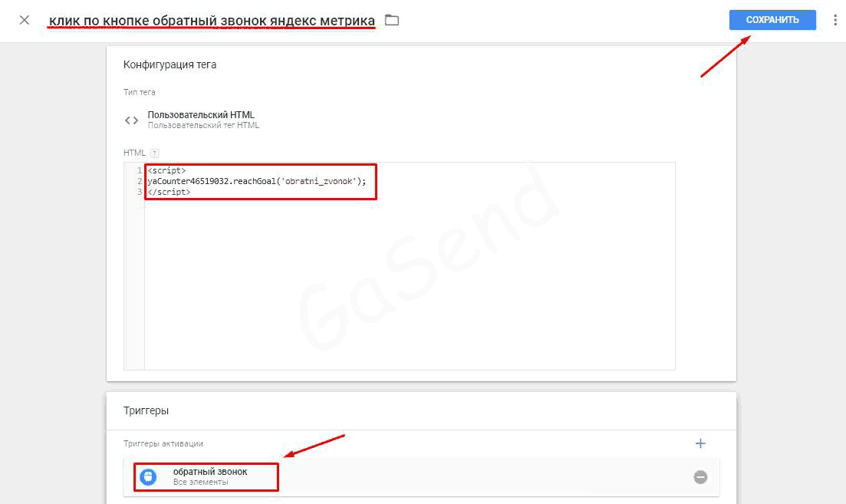The width and height of the screenshot is (846, 504).
Task: Close the tag editor with the X icon
Action: [x=25, y=20]
